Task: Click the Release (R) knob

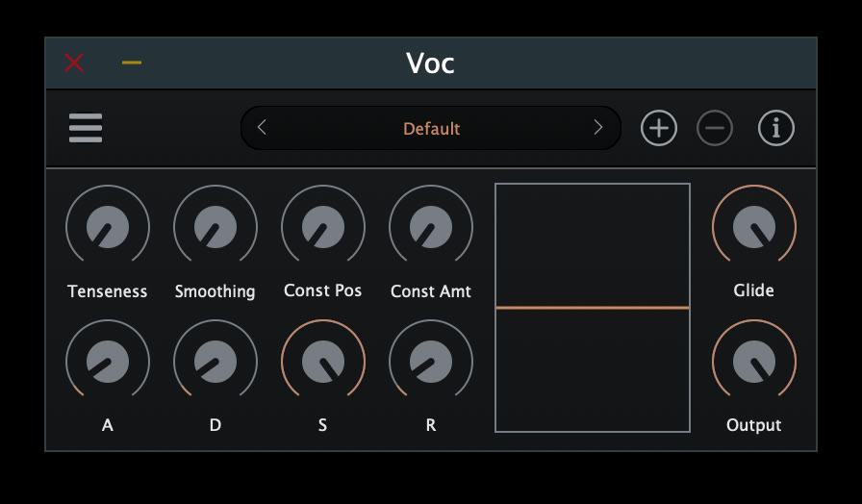Action: (x=431, y=362)
